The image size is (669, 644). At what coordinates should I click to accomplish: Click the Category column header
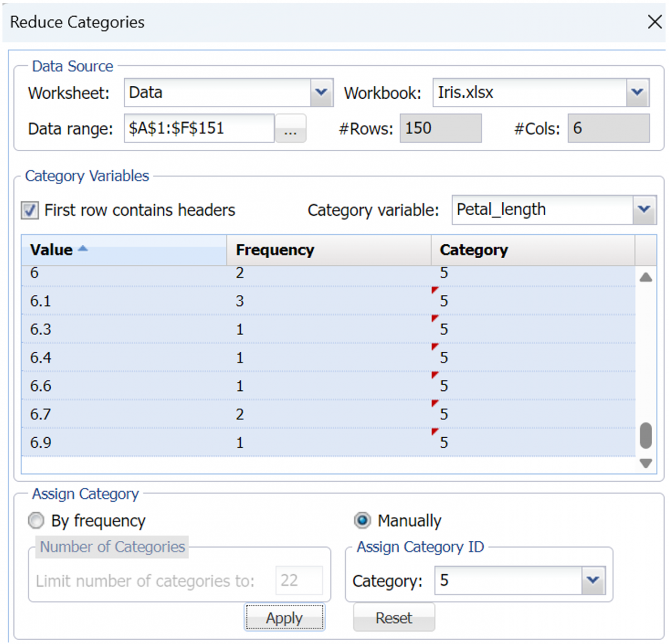pos(473,249)
